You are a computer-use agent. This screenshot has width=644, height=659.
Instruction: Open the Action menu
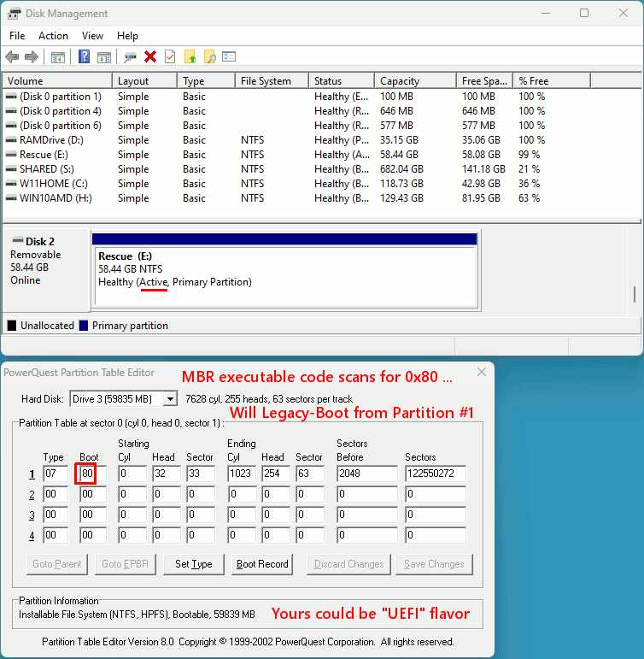point(53,36)
